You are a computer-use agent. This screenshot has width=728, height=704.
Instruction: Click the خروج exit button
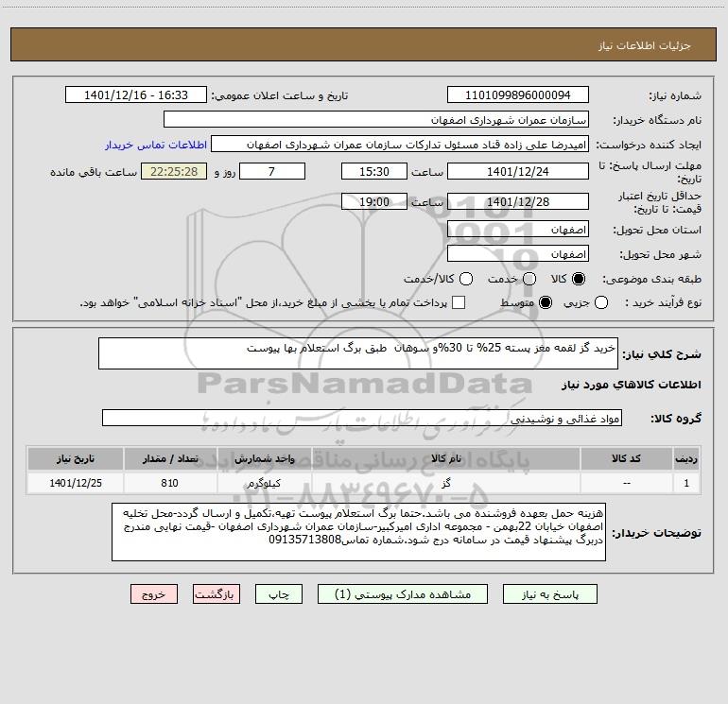[154, 594]
